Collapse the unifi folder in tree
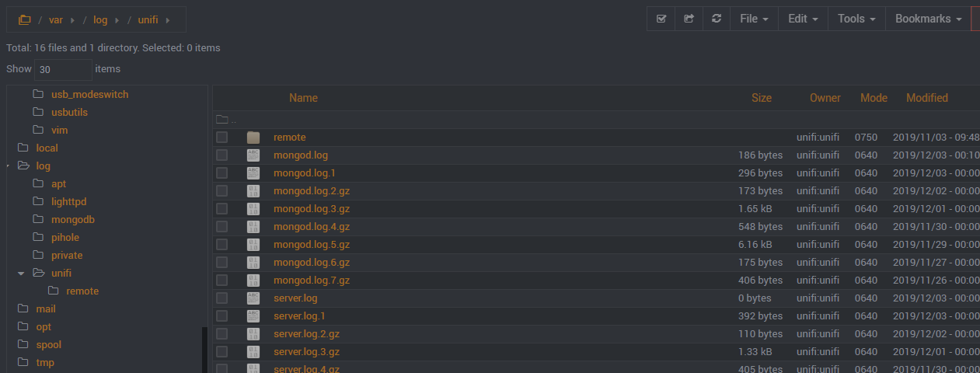 [22, 274]
